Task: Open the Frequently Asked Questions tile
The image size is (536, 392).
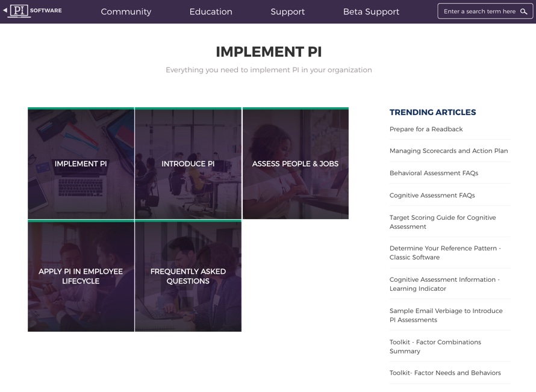Action: (188, 276)
